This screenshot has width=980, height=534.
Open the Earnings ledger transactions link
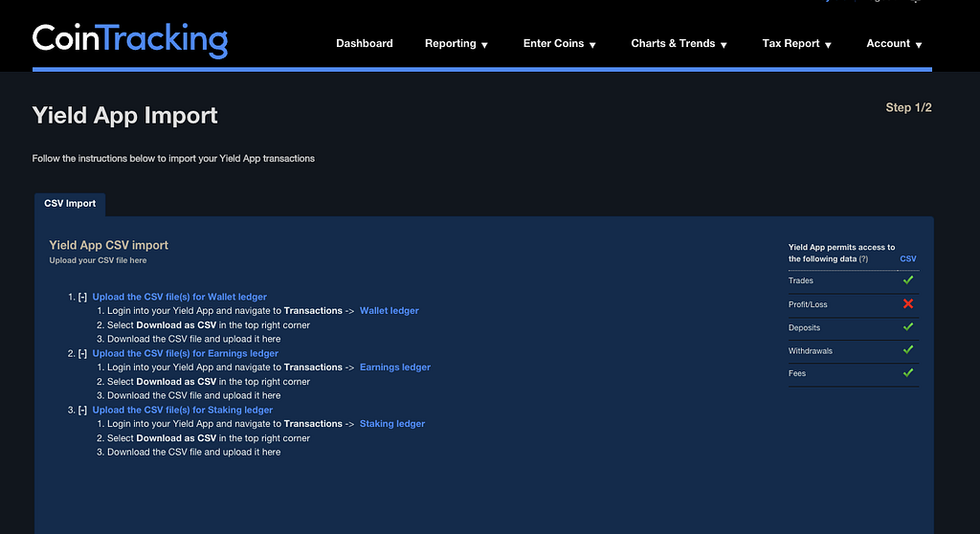pyautogui.click(x=395, y=367)
